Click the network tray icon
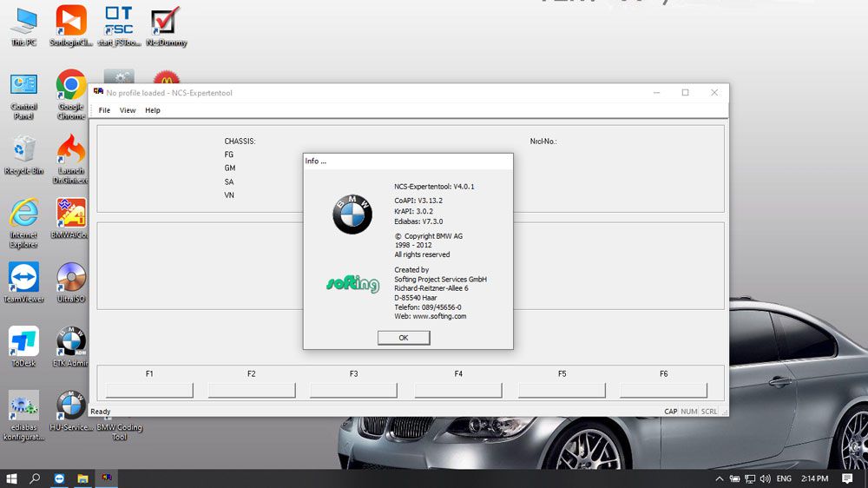 (x=750, y=478)
